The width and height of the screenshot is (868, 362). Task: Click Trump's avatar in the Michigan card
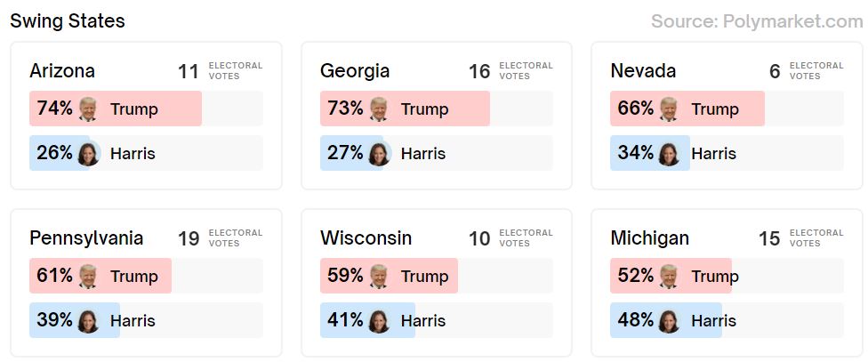[669, 276]
